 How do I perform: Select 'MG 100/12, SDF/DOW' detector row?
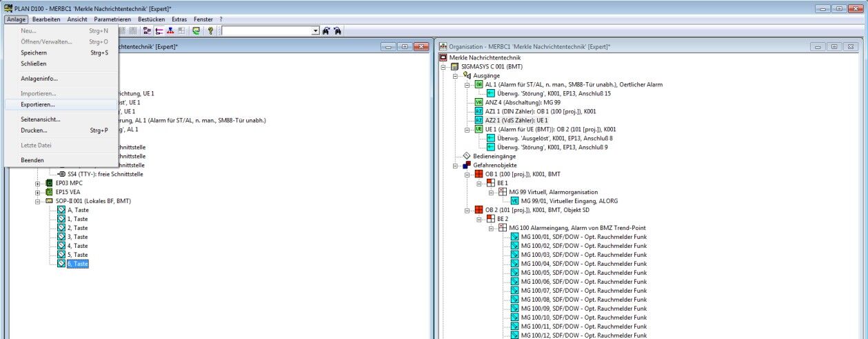584,336
